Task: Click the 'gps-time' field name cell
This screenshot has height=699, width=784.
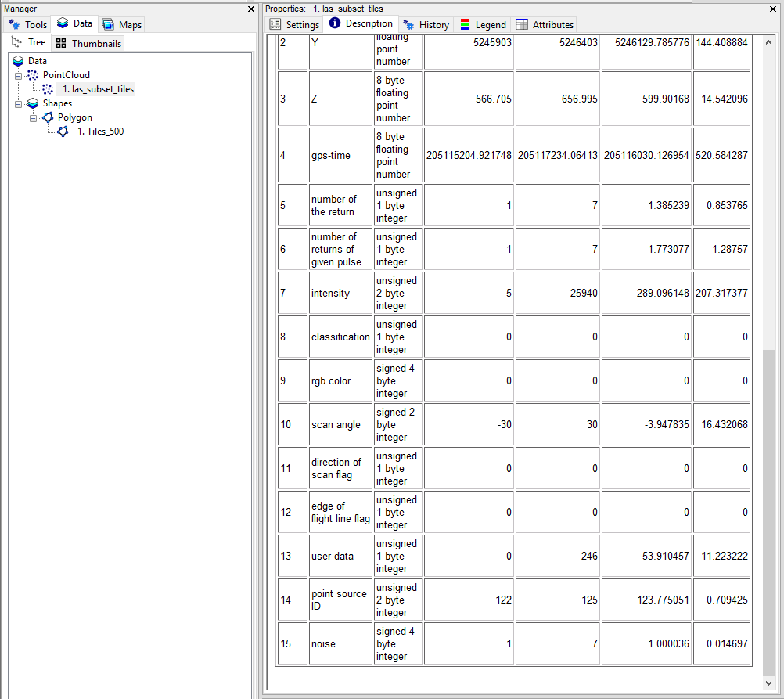Action: tap(340, 155)
